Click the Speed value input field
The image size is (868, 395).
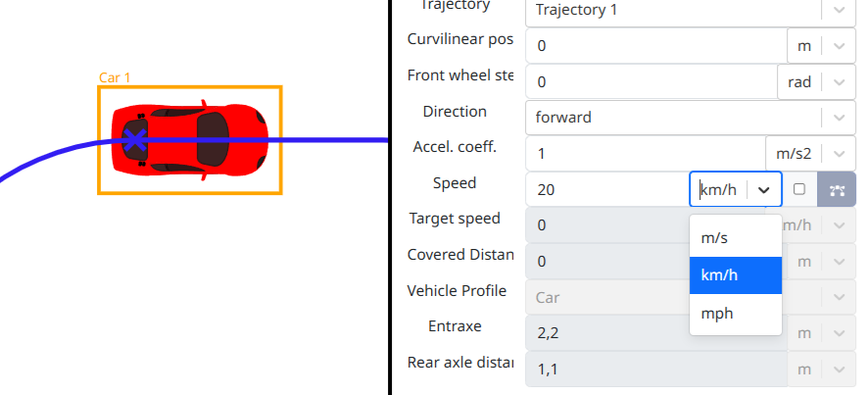tap(607, 189)
